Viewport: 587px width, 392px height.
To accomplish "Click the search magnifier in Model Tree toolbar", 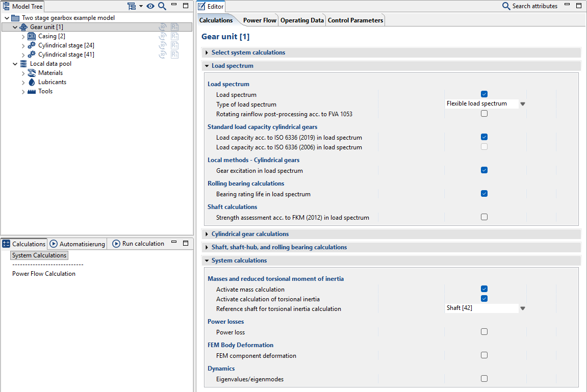I will pyautogui.click(x=162, y=6).
